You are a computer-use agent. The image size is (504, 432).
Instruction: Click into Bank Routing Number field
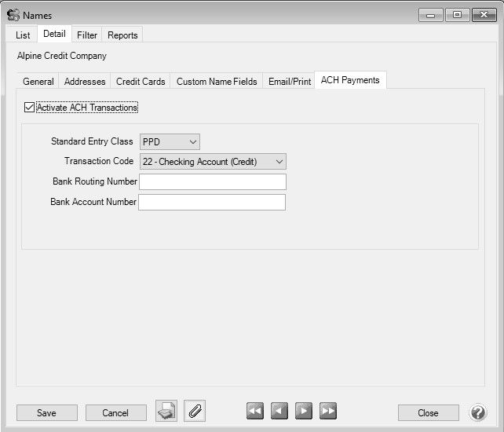click(212, 182)
